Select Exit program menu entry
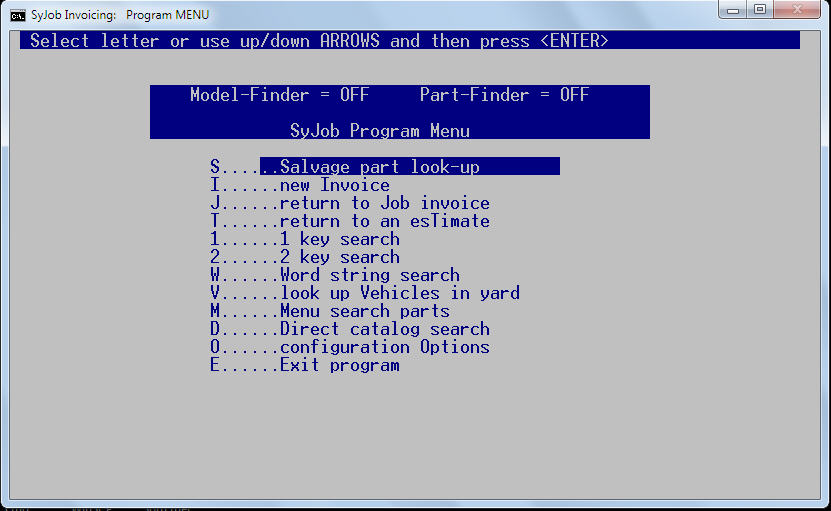Image resolution: width=831 pixels, height=511 pixels. 305,365
